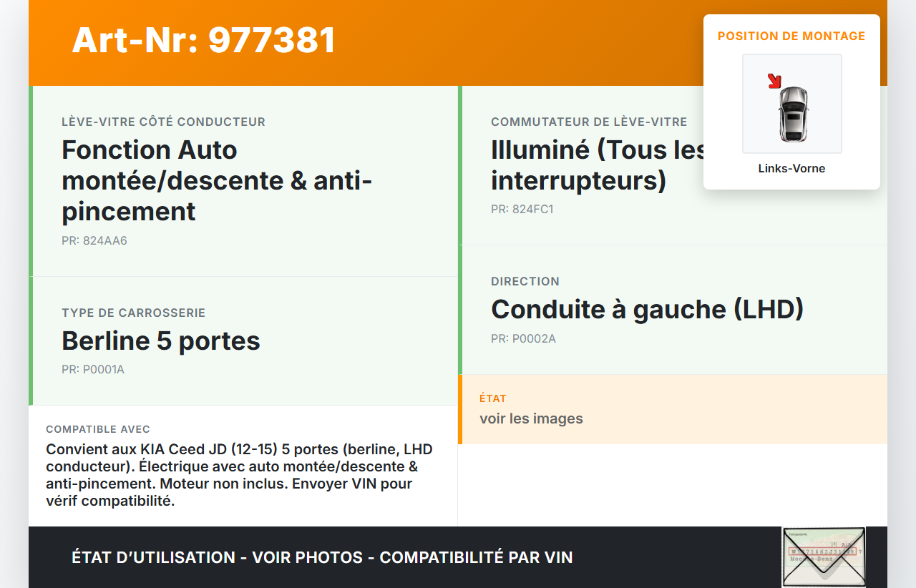Click the ÉTAT label
The width and height of the screenshot is (916, 588).
coord(493,398)
